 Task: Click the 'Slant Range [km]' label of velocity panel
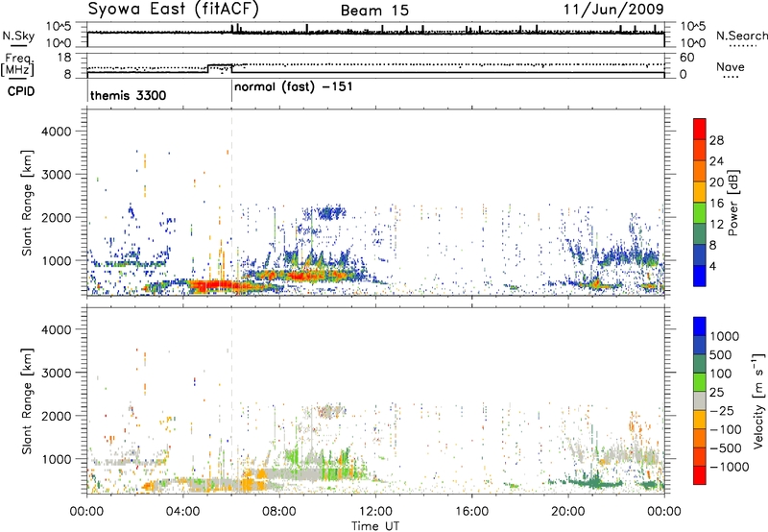click(27, 400)
